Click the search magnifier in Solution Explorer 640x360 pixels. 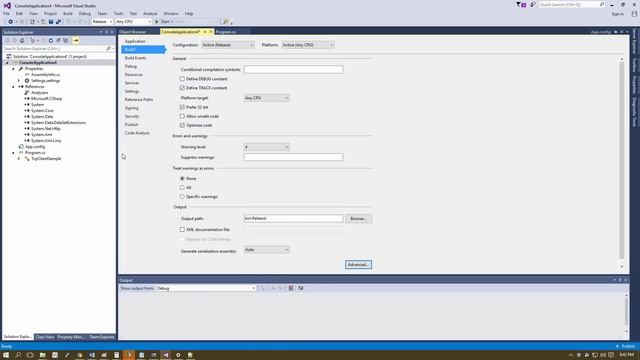pos(109,49)
